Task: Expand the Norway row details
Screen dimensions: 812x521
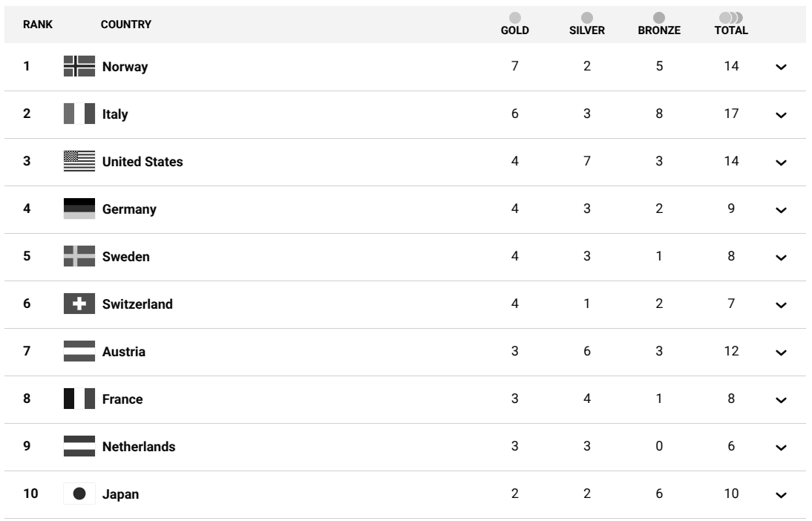Action: click(780, 67)
